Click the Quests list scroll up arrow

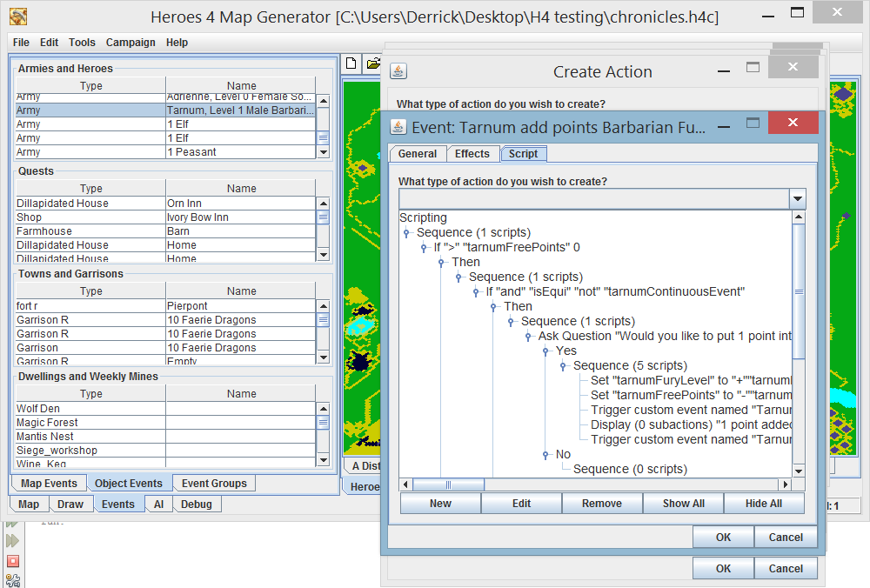[324, 204]
